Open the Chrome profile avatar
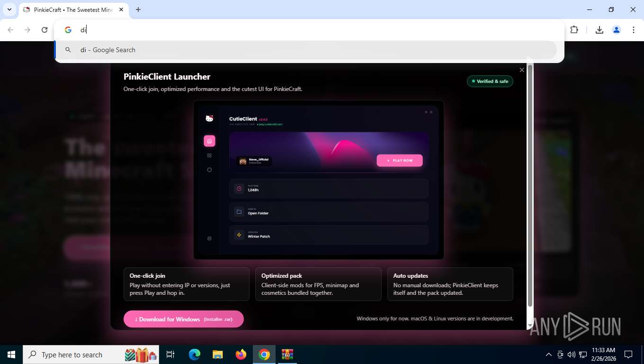Viewport: 644px width, 364px height. click(x=617, y=30)
